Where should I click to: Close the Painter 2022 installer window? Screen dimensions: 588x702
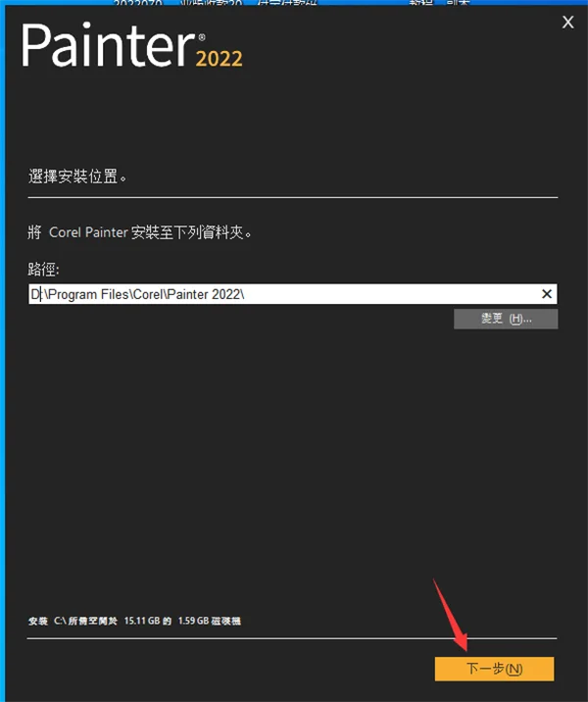click(x=567, y=22)
